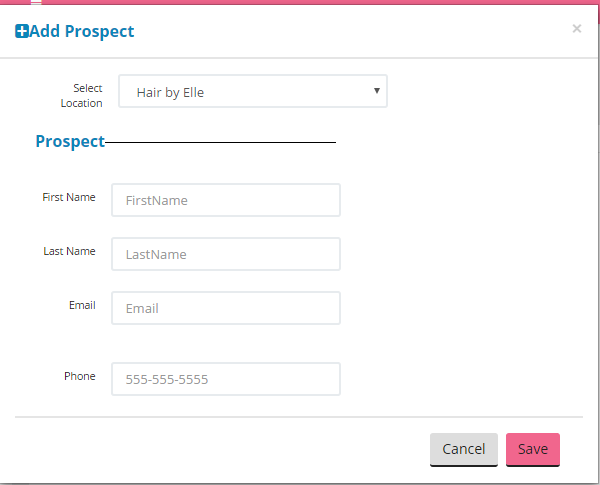
Task: Click the divider line above Cancel
Action: [x=298, y=416]
